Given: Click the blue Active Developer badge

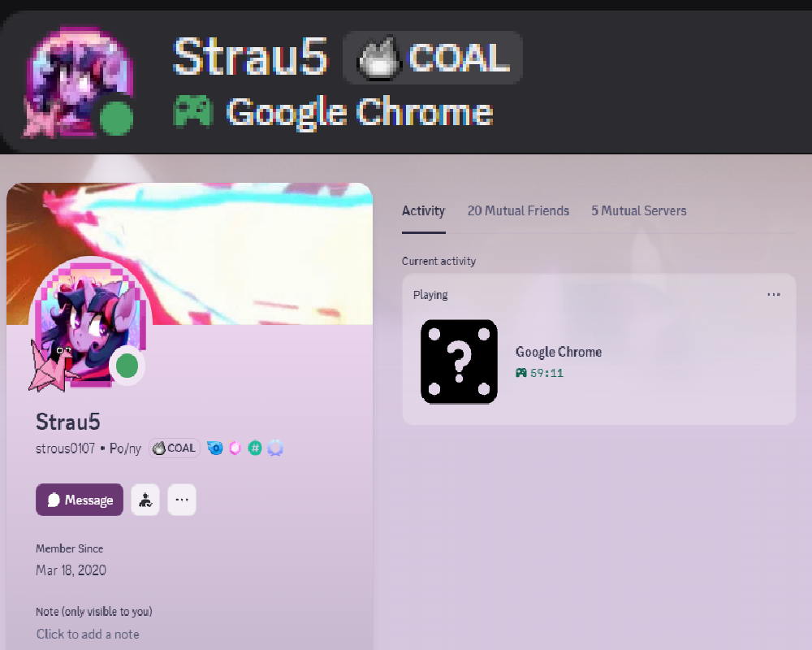Looking at the screenshot, I should 215,448.
